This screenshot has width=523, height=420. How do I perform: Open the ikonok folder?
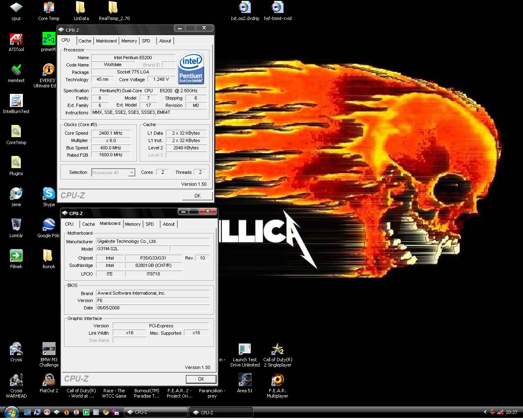tap(49, 260)
